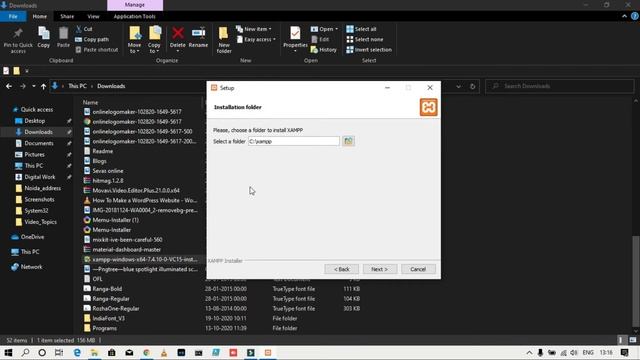Click Invert selection in ribbon
The width and height of the screenshot is (640, 360).
tap(369, 50)
